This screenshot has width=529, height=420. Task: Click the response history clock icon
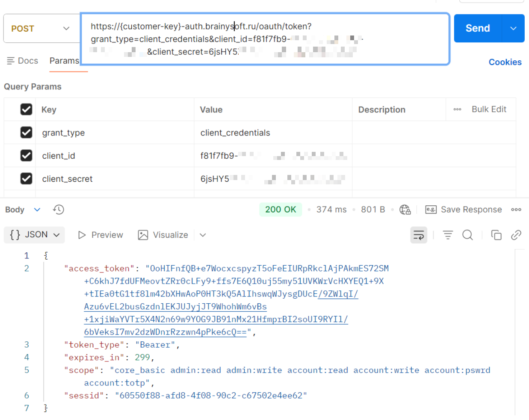point(59,210)
